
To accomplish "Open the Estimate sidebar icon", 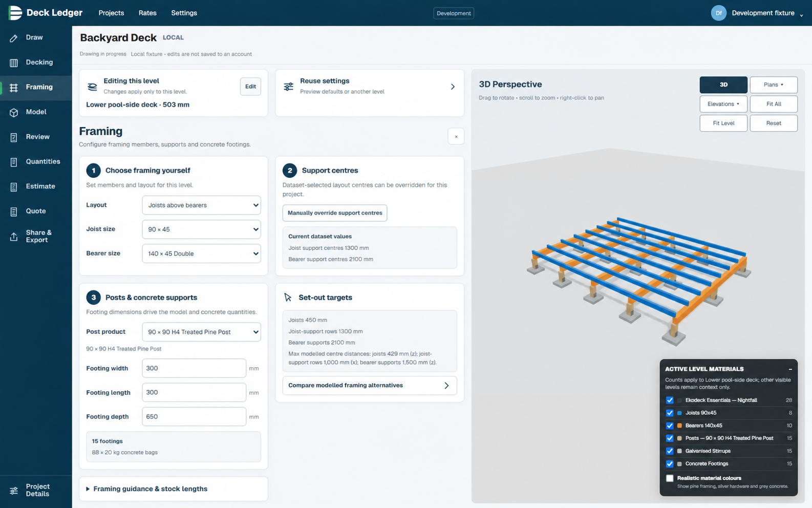I will pos(14,187).
